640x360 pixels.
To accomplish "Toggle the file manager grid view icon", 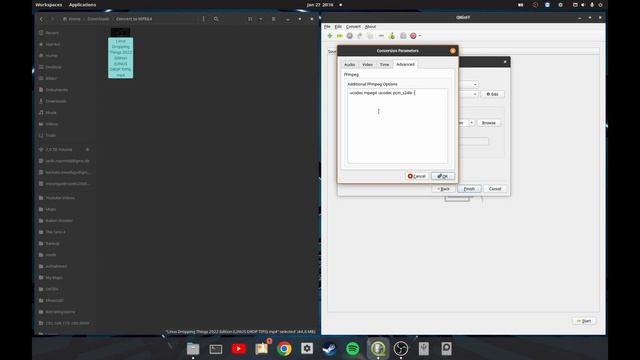I will [x=250, y=19].
